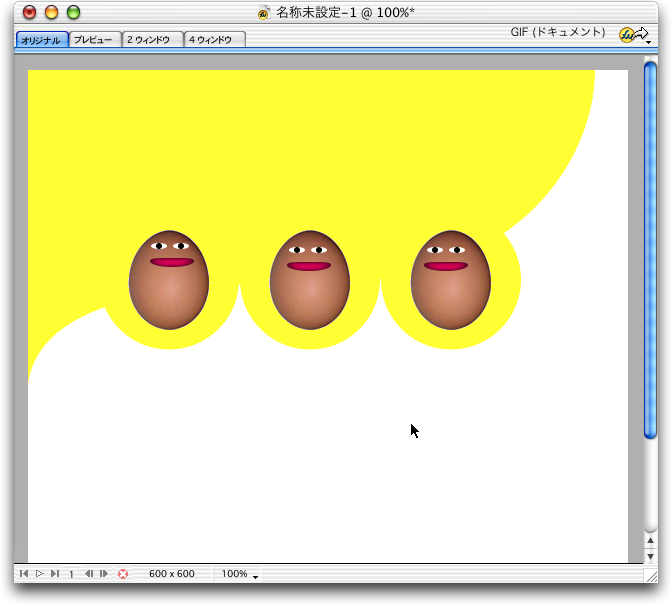Jump to last frame button

pos(55,573)
